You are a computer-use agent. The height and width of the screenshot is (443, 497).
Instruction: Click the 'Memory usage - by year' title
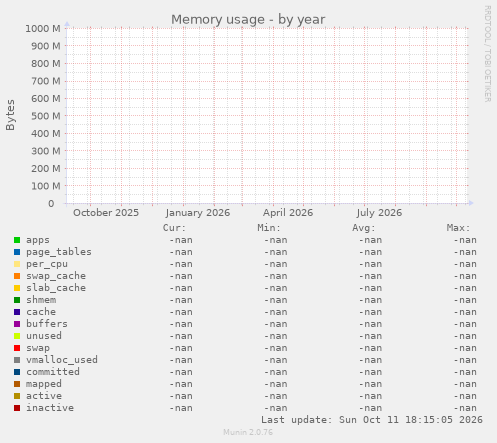pos(248,20)
